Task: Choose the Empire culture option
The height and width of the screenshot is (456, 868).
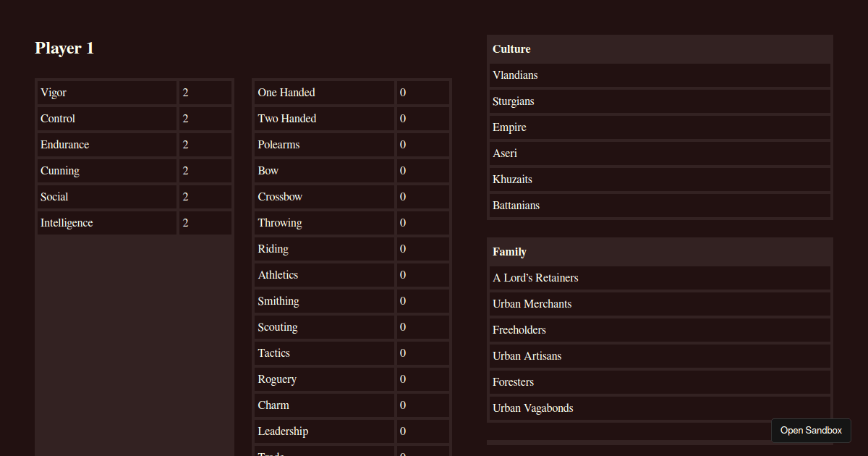Action: pyautogui.click(x=659, y=127)
